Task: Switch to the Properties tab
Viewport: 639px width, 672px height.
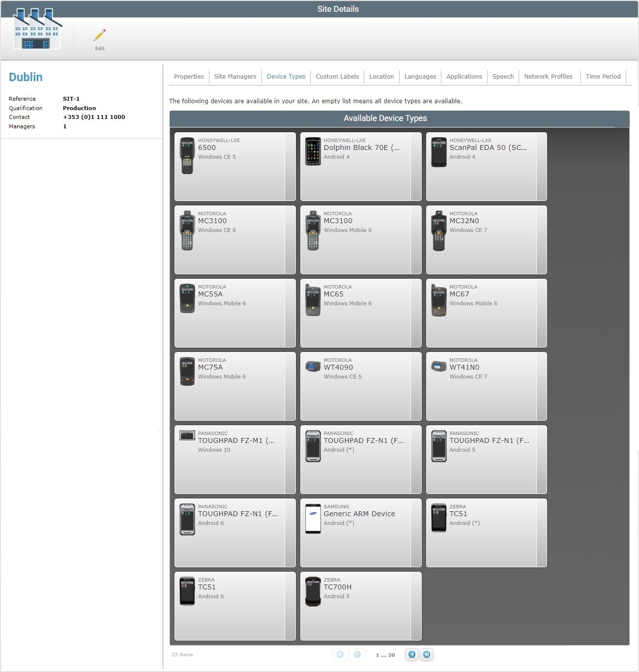Action: tap(189, 76)
